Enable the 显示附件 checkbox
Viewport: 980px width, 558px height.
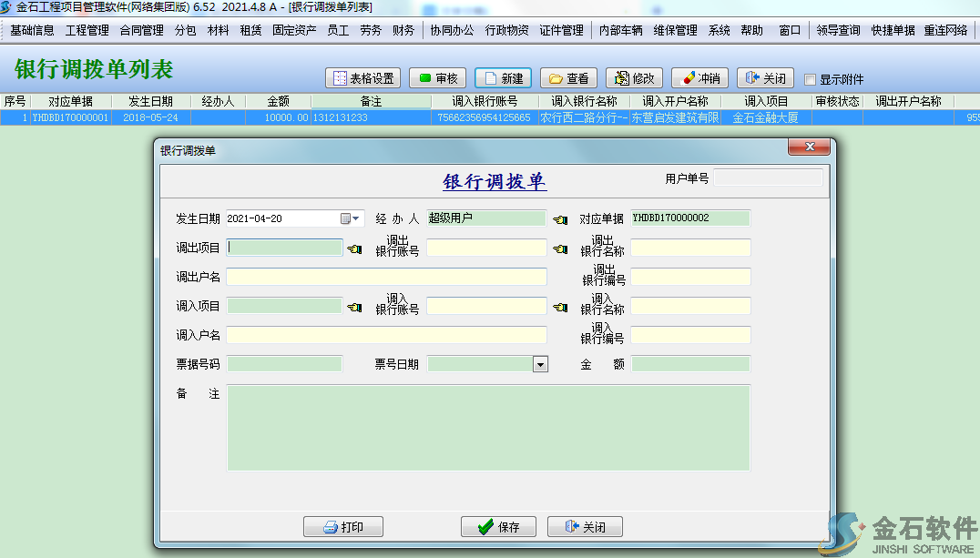pyautogui.click(x=811, y=80)
